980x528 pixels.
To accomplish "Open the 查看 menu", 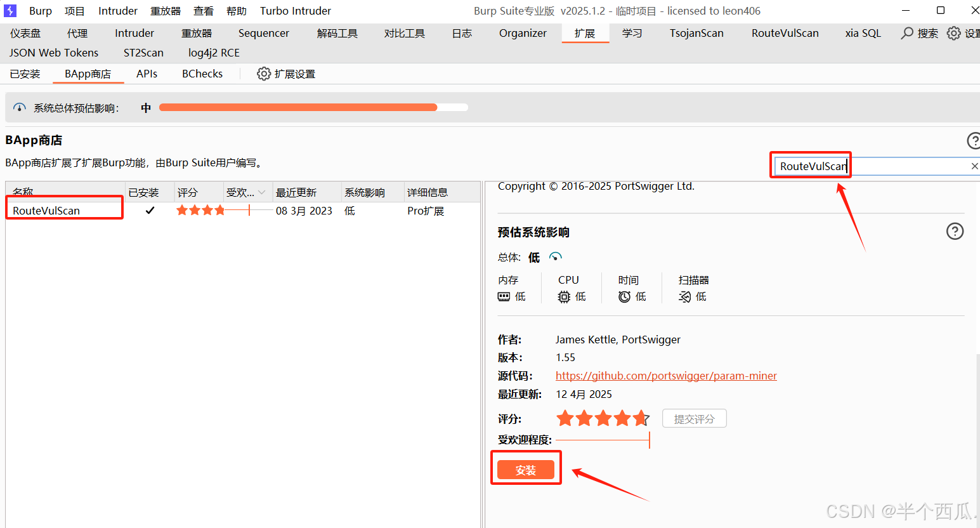I will (x=204, y=11).
